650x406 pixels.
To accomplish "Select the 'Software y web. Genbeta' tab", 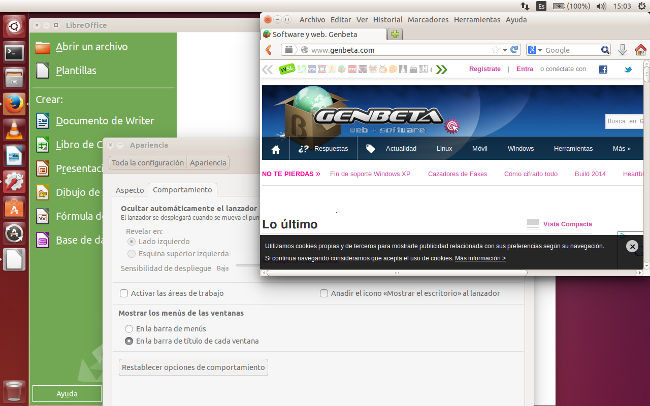I will (x=323, y=34).
